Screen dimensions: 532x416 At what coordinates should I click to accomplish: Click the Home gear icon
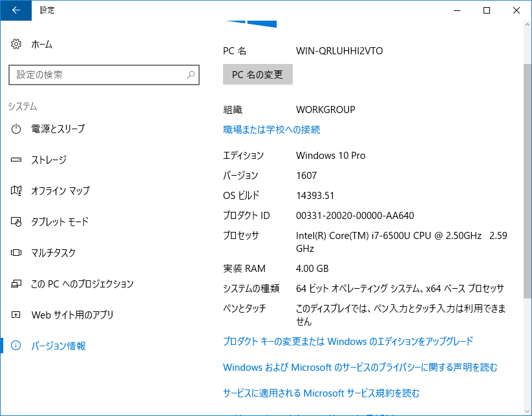(x=16, y=44)
